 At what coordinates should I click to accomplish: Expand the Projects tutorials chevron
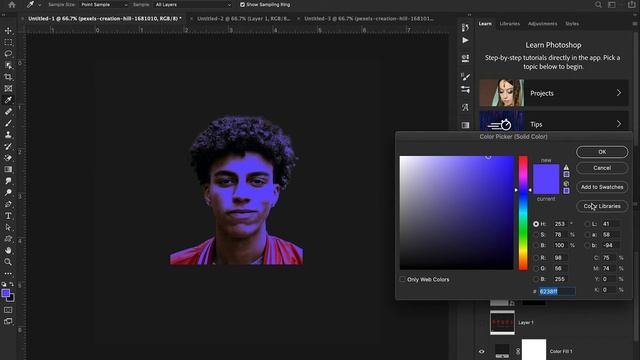pos(619,93)
